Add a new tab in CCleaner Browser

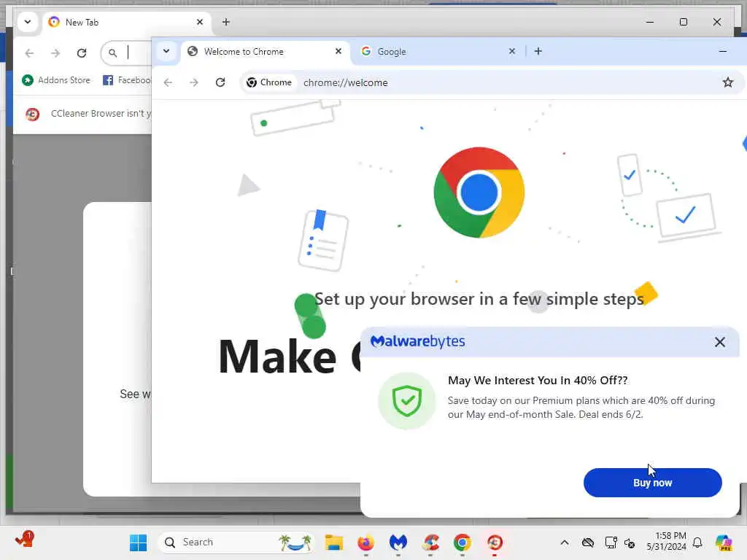tap(226, 22)
